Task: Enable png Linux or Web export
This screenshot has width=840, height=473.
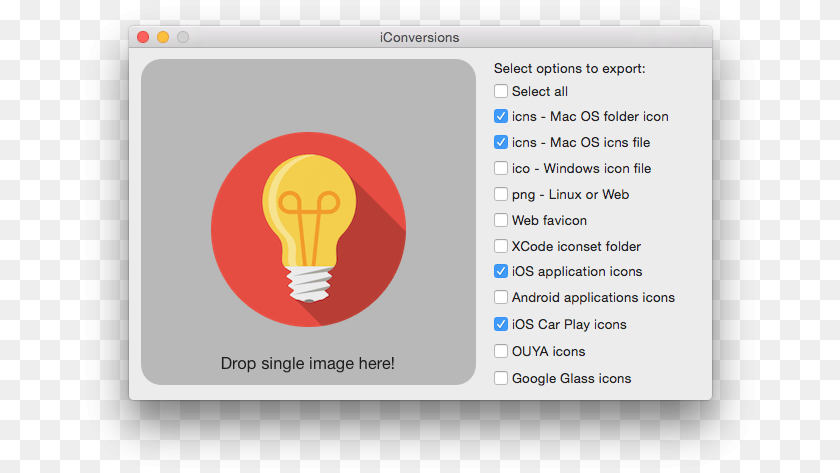Action: coord(500,194)
